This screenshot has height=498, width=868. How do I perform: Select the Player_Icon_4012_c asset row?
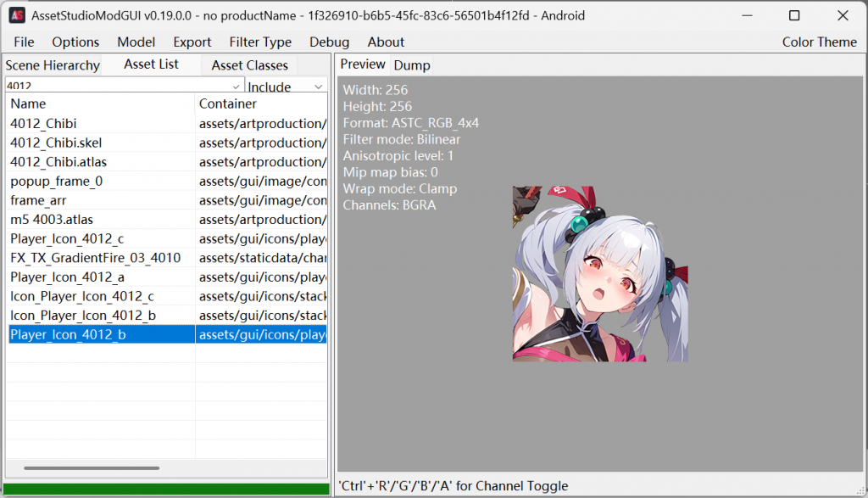167,238
